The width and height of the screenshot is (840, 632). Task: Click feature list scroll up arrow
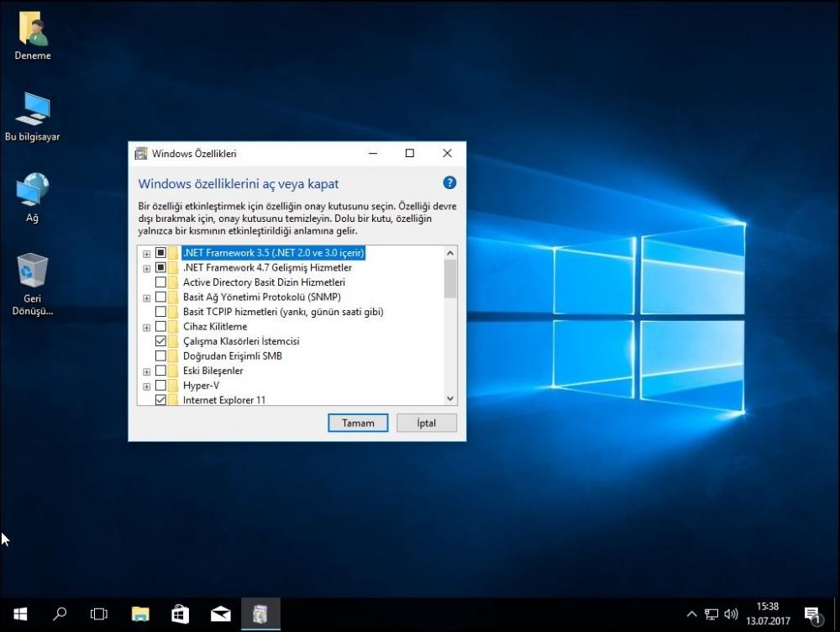(450, 252)
